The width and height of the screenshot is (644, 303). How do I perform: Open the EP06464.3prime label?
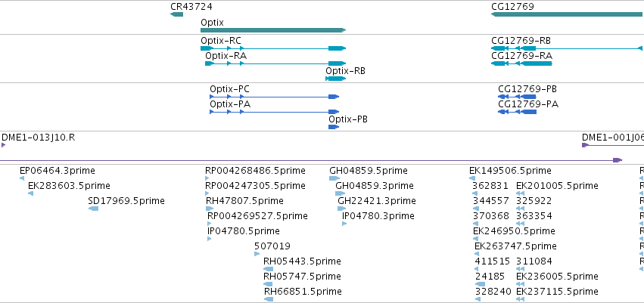click(x=57, y=171)
